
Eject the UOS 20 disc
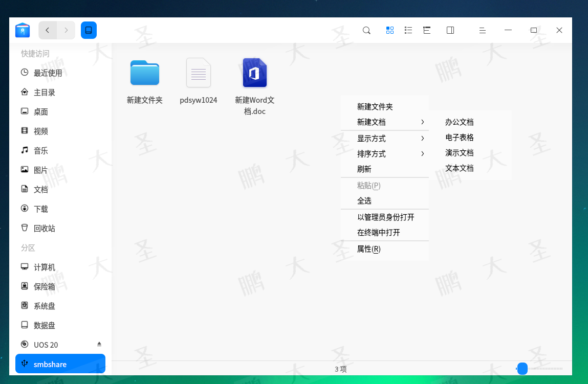99,344
